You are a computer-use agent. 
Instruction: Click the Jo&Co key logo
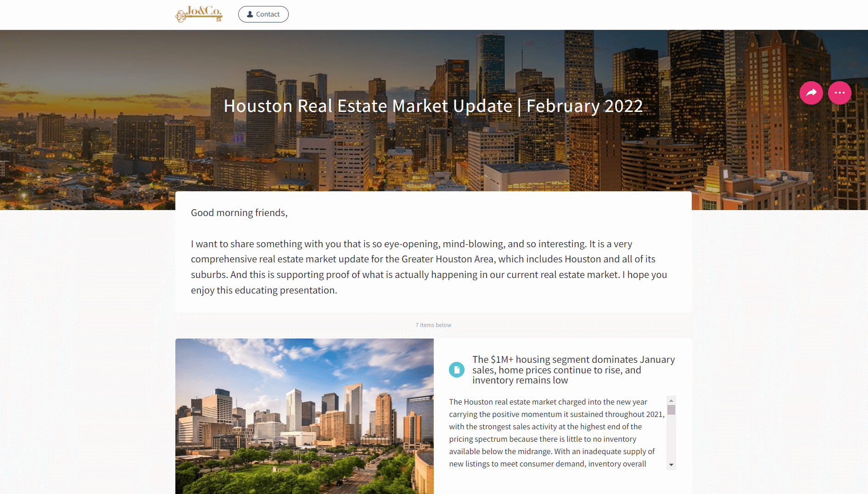(x=199, y=14)
